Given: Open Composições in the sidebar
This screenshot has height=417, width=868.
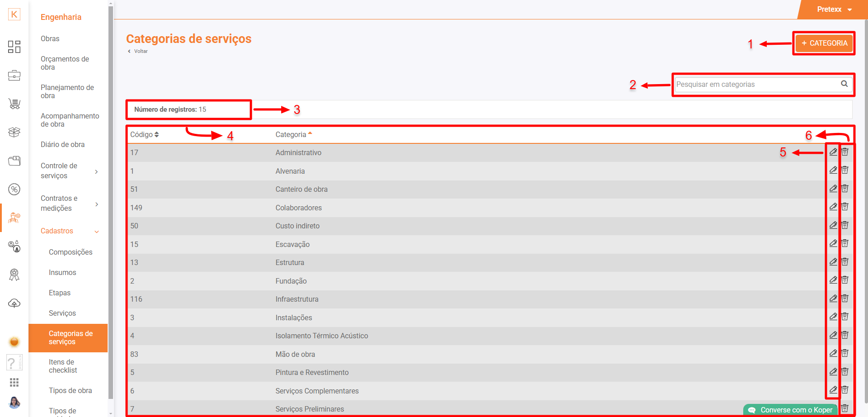Looking at the screenshot, I should [x=71, y=252].
